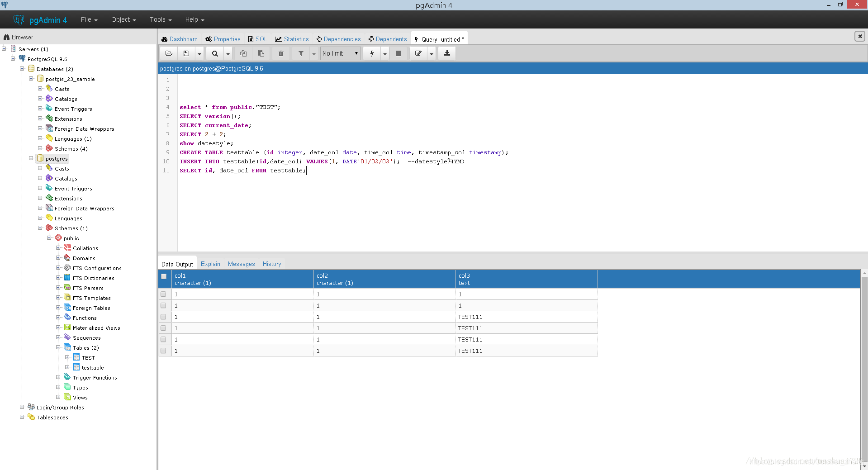Click the Paste rows icon
Screen dimensions: 868x470
[x=261, y=53]
